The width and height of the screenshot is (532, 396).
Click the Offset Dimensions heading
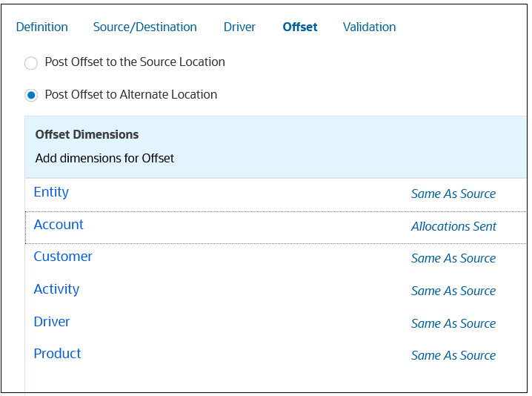pyautogui.click(x=87, y=134)
